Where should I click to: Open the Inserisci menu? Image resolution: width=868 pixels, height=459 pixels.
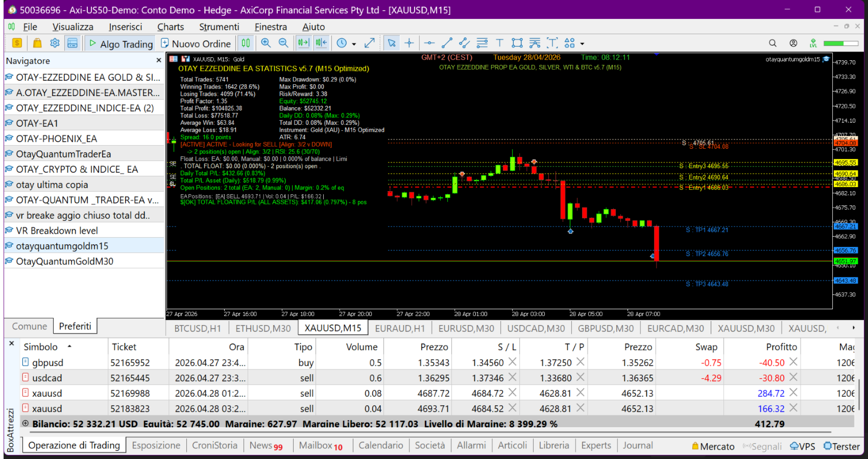(125, 27)
